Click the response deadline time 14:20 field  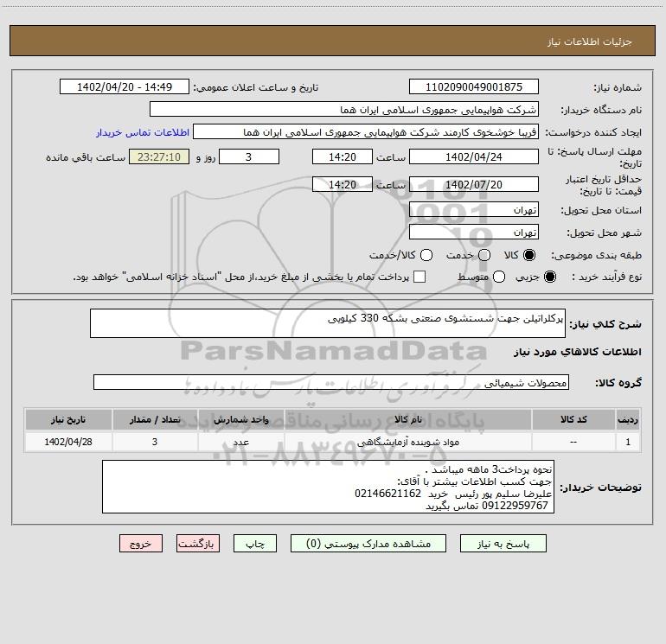click(343, 156)
